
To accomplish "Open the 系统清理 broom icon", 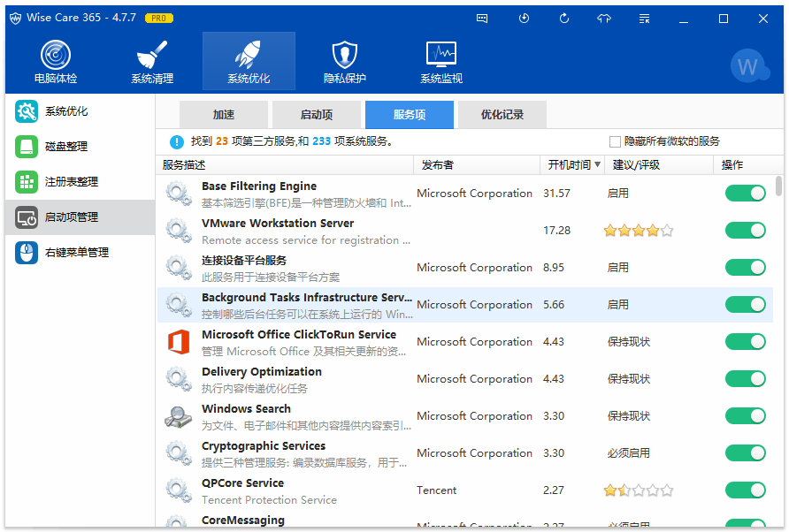I will [152, 54].
